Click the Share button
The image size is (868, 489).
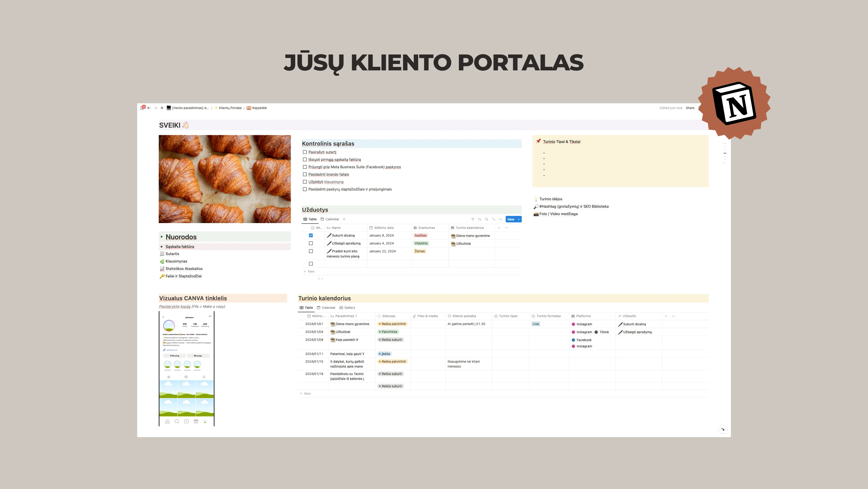[x=690, y=108]
